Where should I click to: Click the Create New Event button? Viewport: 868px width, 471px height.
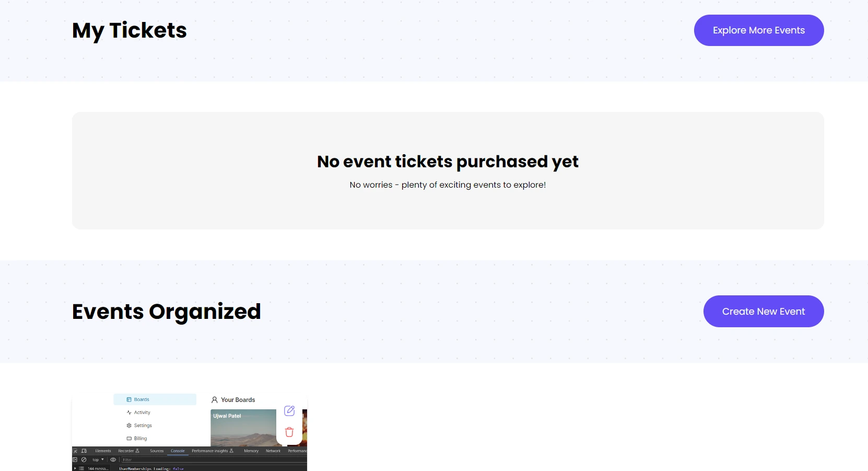click(763, 312)
